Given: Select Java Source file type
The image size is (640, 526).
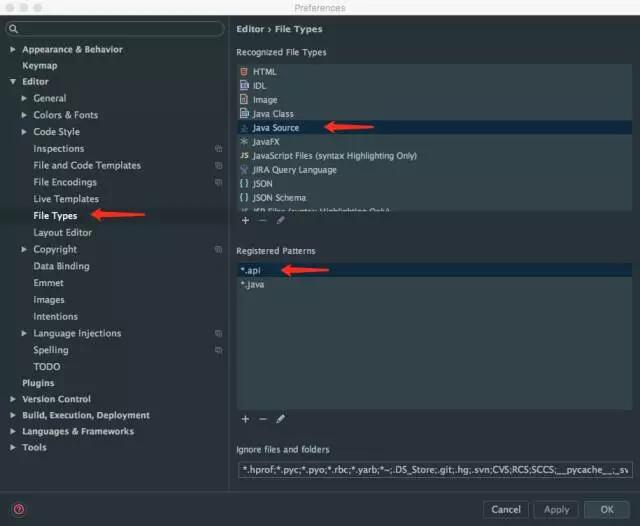Looking at the screenshot, I should 435,128.
